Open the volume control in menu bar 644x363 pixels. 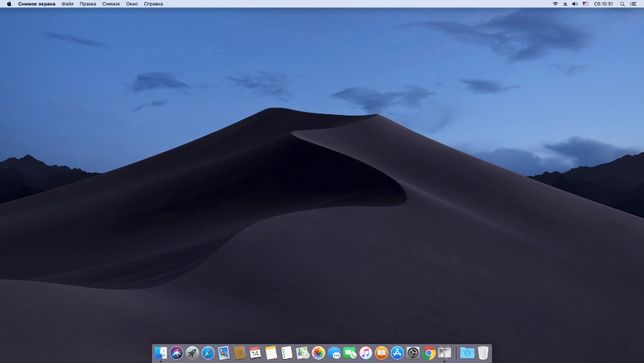point(575,4)
